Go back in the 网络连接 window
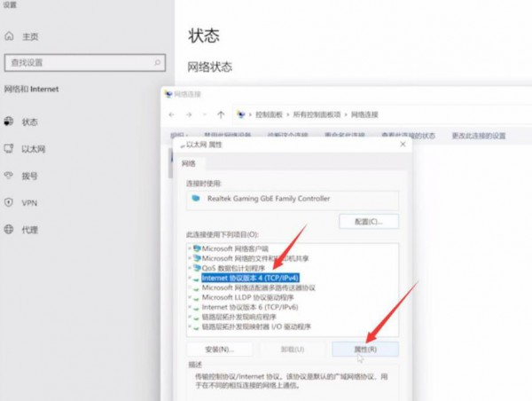 [171, 114]
